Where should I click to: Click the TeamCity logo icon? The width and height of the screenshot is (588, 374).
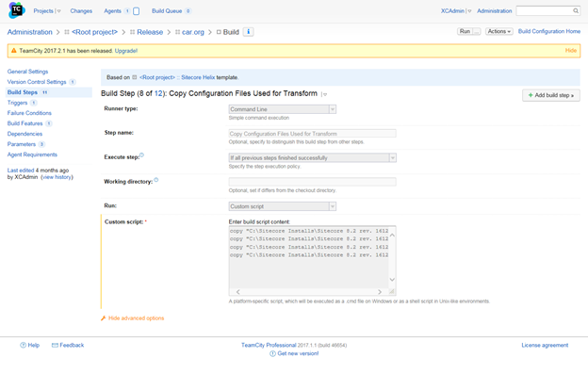point(16,10)
